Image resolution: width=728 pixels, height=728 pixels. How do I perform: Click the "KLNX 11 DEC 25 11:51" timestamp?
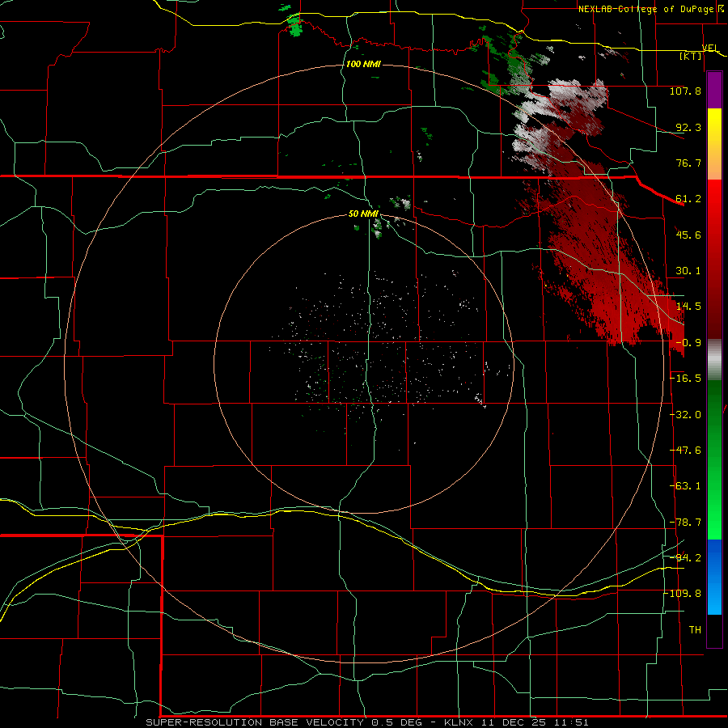click(516, 722)
